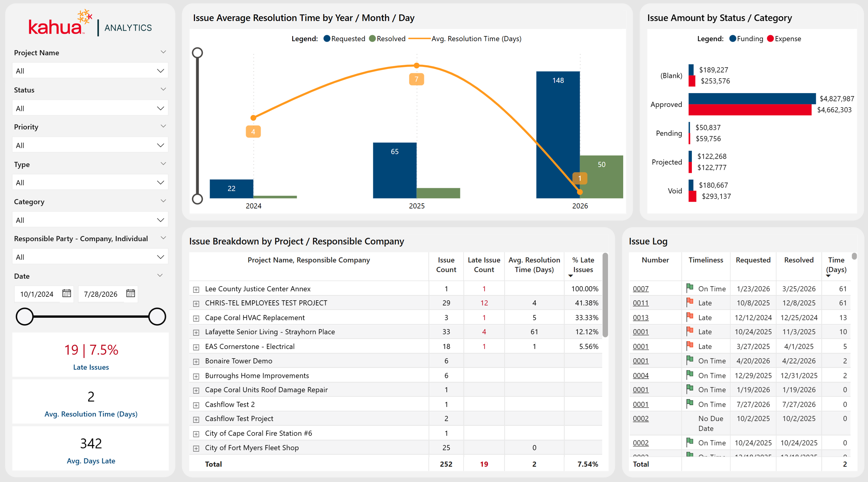Toggle the Expense legend marker

click(x=770, y=39)
